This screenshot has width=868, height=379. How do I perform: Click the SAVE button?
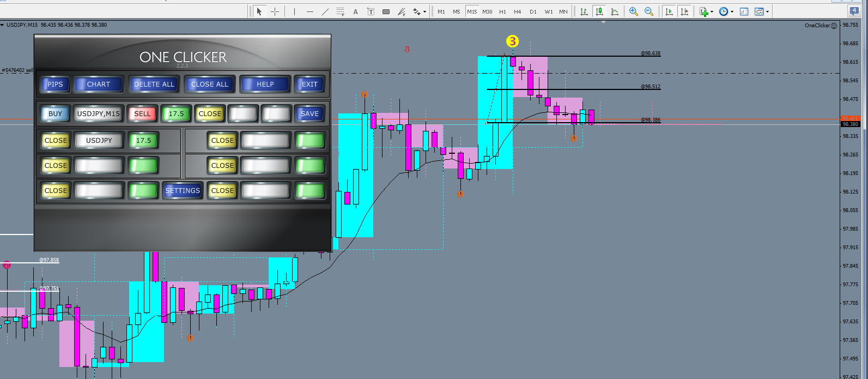[309, 113]
